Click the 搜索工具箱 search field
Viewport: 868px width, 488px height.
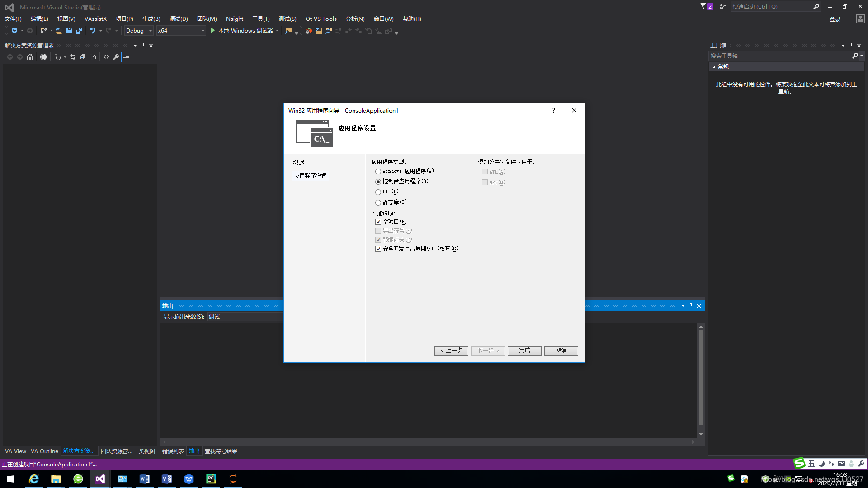pos(780,56)
